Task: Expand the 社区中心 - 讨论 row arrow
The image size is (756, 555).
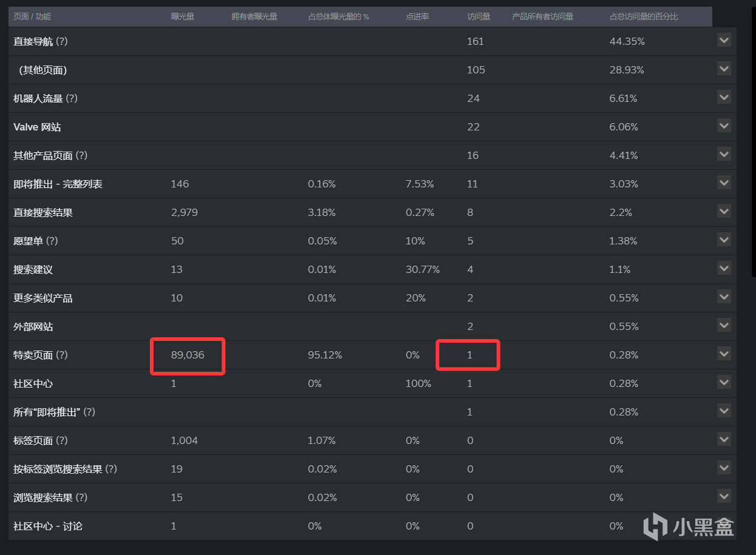Action: click(724, 525)
